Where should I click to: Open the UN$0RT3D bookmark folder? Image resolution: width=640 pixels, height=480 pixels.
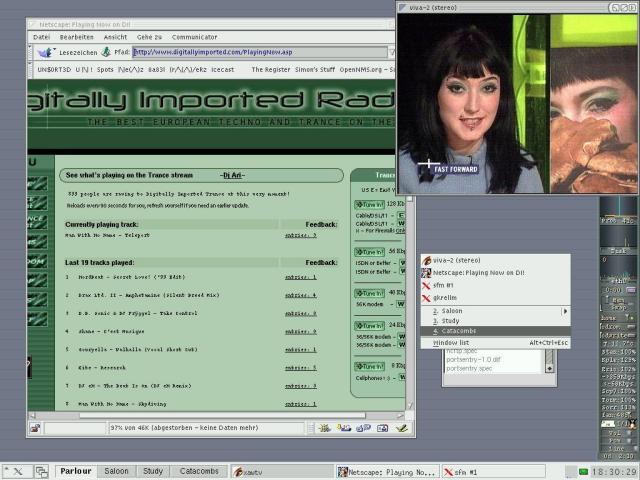pos(54,70)
